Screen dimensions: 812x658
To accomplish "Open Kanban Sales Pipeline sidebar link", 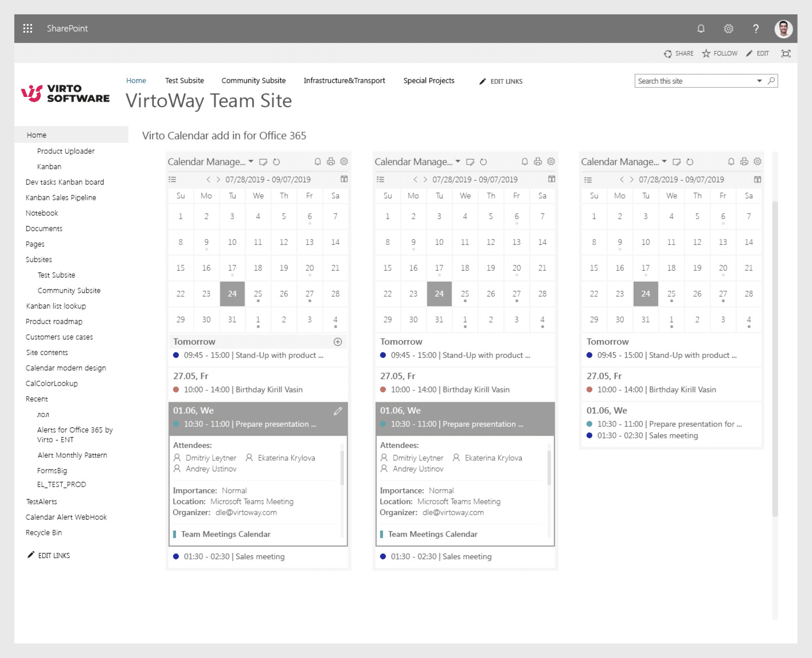I will 61,197.
